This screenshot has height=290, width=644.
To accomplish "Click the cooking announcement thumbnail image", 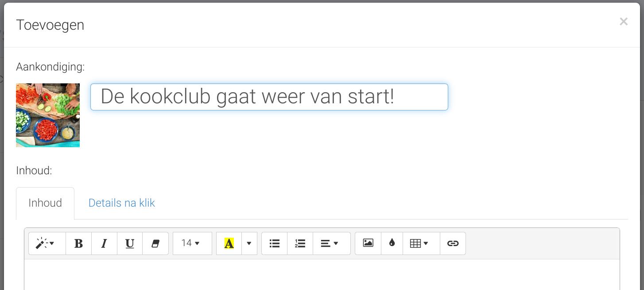I will pyautogui.click(x=48, y=115).
